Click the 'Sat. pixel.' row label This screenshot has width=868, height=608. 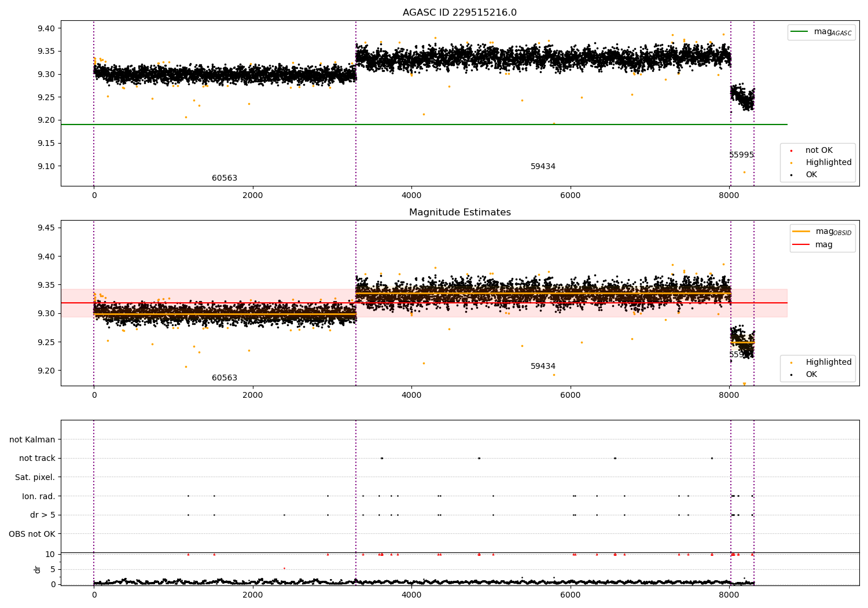pos(35,477)
